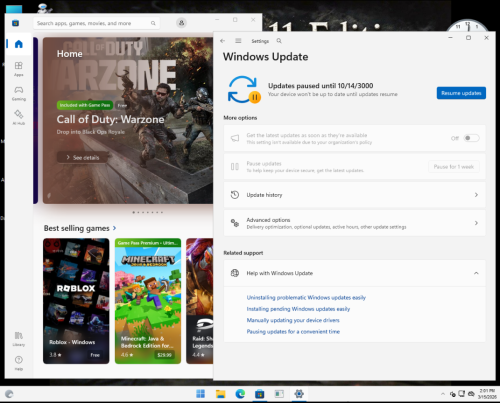
Task: Open the Home tab in Microsoft Store sidebar
Action: click(x=19, y=44)
